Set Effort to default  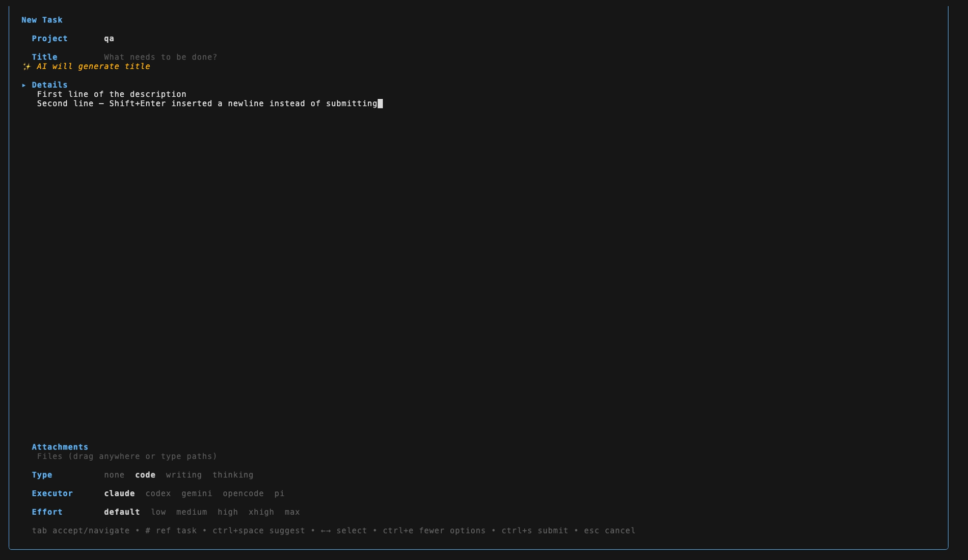pos(122,512)
